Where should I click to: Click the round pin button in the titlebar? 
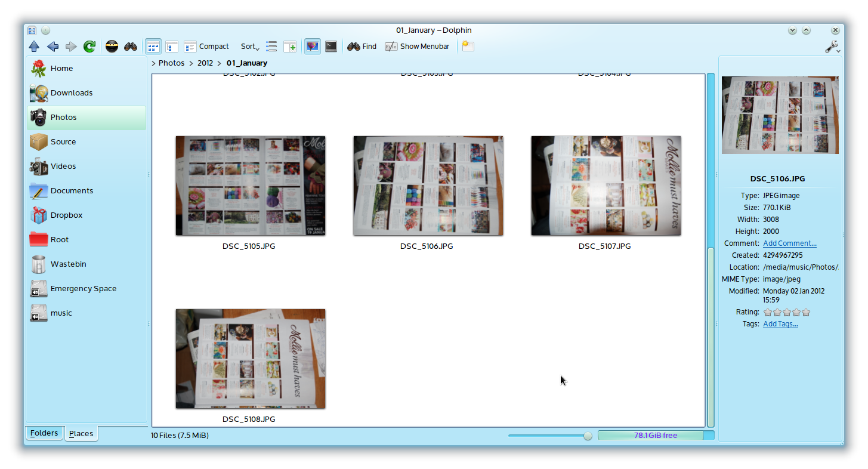tap(45, 30)
